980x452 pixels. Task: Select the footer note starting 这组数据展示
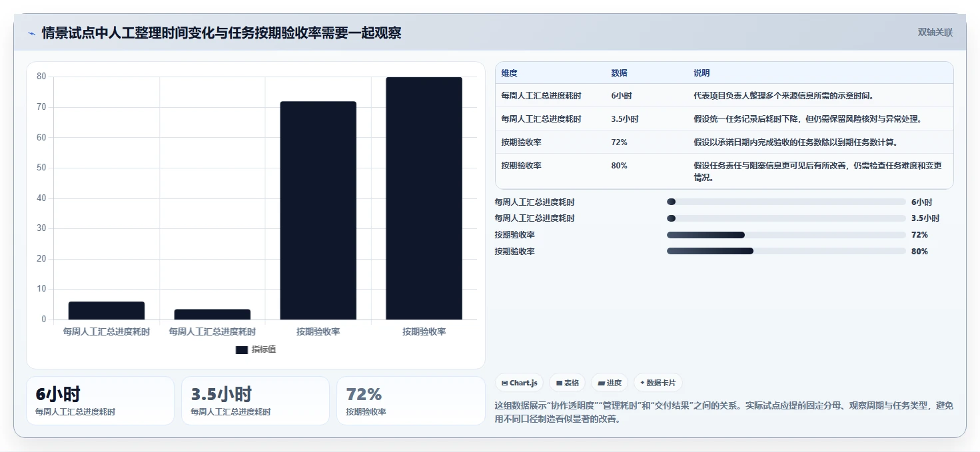[x=724, y=412]
